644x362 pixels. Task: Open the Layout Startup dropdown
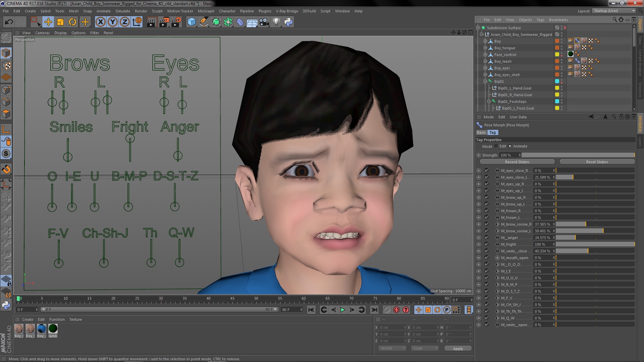click(614, 11)
